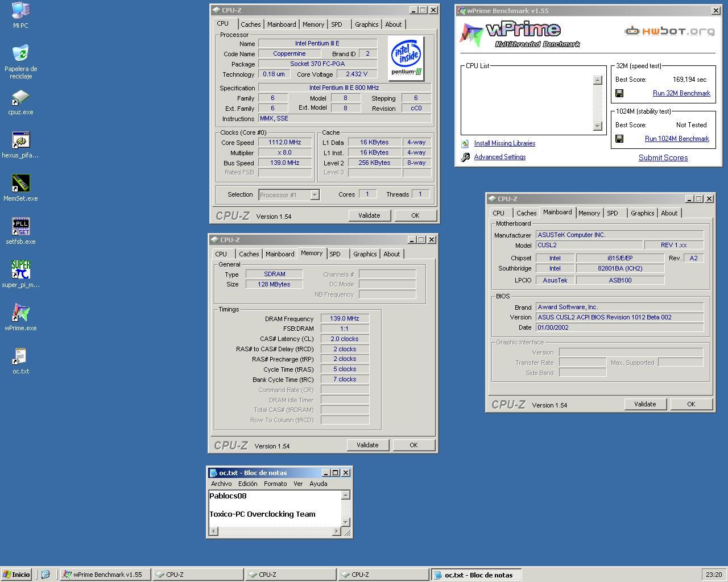This screenshot has height=582, width=728.
Task: Click save icon under 32M speed test
Action: click(x=619, y=93)
